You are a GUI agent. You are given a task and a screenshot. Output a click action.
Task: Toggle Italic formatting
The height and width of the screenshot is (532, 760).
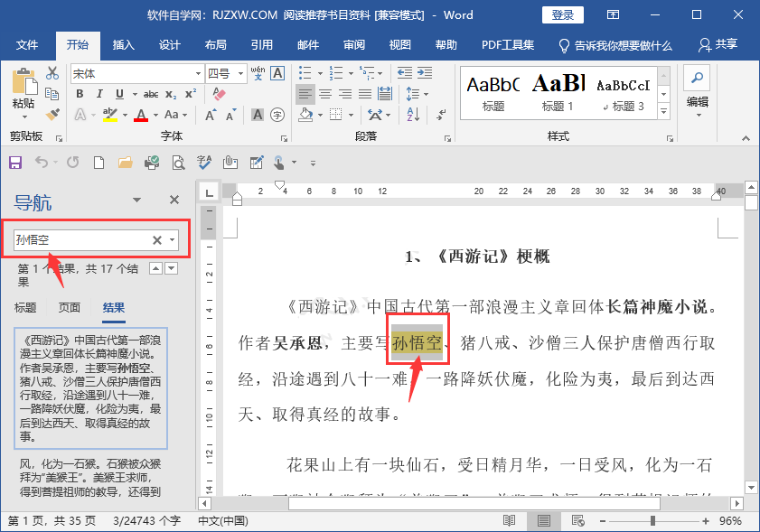(x=99, y=93)
